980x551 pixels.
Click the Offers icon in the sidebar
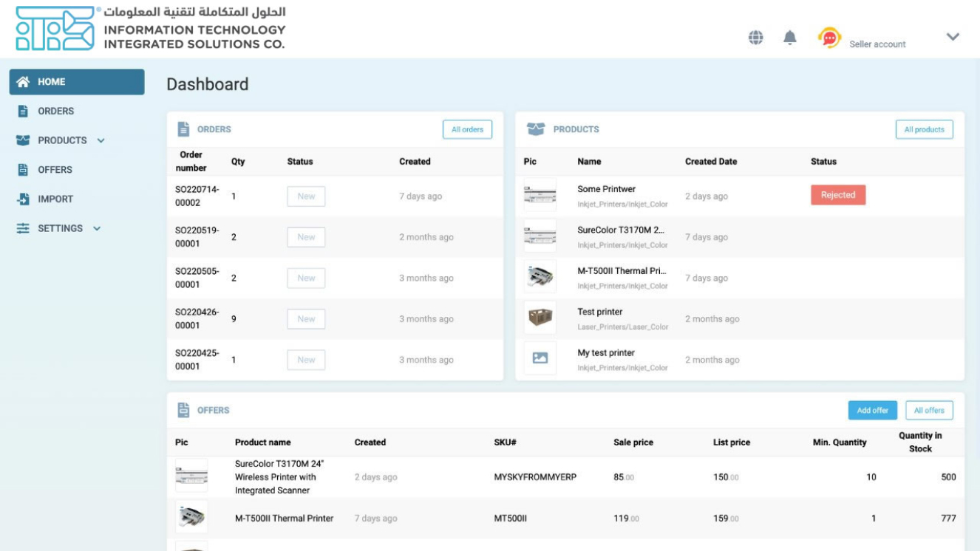pos(23,170)
